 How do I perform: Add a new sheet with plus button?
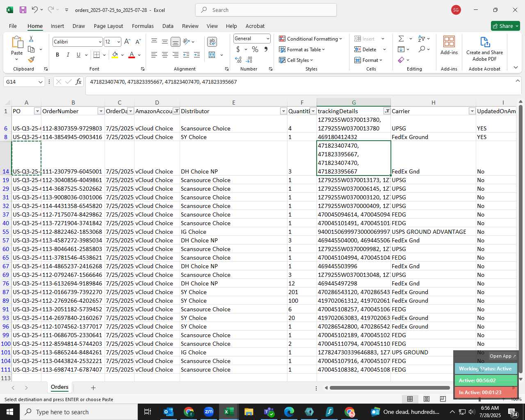click(93, 388)
